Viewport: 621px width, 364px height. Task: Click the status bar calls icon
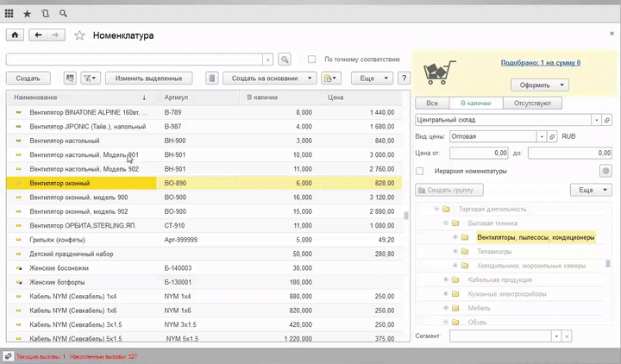pos(8,356)
